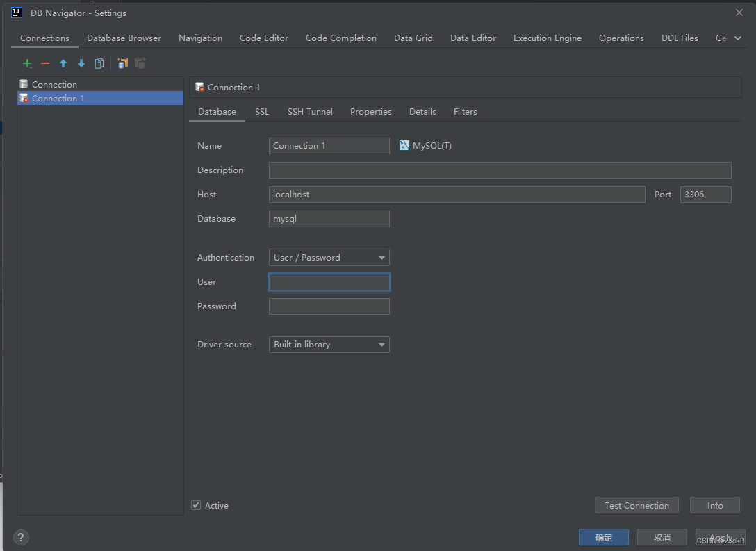This screenshot has width=756, height=551.
Task: Add a new database connection
Action: pyautogui.click(x=27, y=63)
